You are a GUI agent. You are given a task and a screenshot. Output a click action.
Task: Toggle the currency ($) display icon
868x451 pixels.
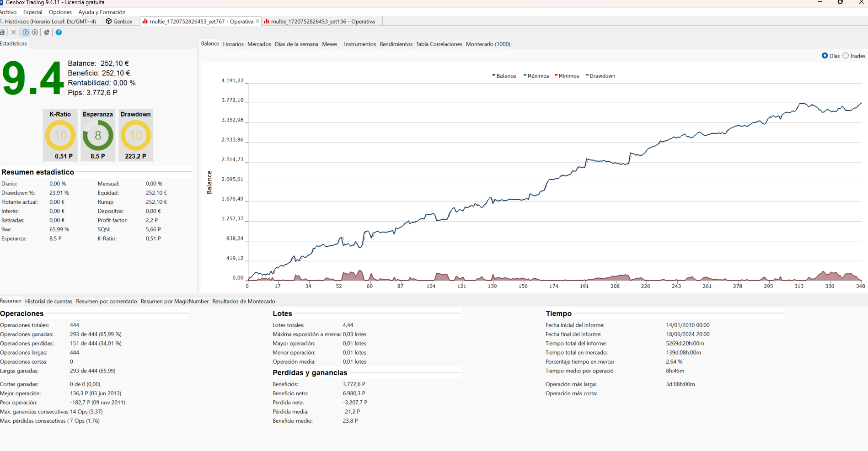pos(35,32)
